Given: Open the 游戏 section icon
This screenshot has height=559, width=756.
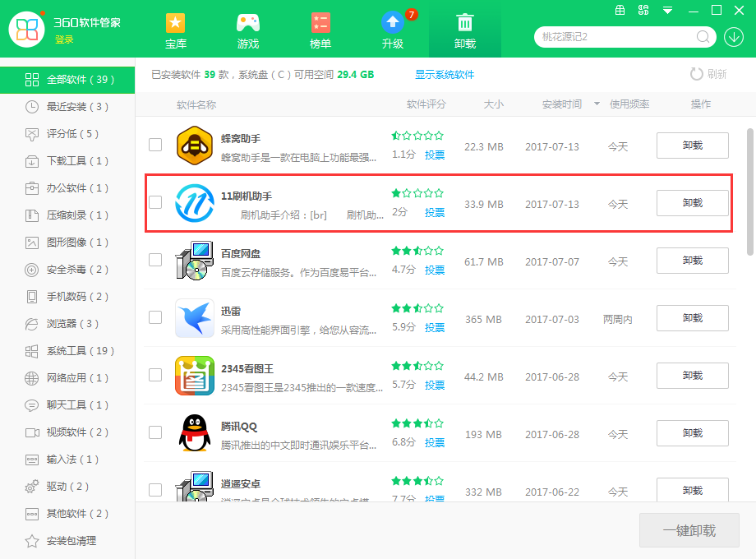Looking at the screenshot, I should 247,30.
